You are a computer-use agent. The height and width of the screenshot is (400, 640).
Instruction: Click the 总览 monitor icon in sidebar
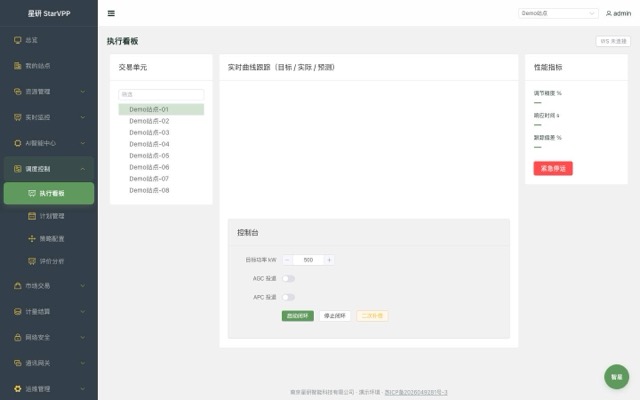point(18,40)
